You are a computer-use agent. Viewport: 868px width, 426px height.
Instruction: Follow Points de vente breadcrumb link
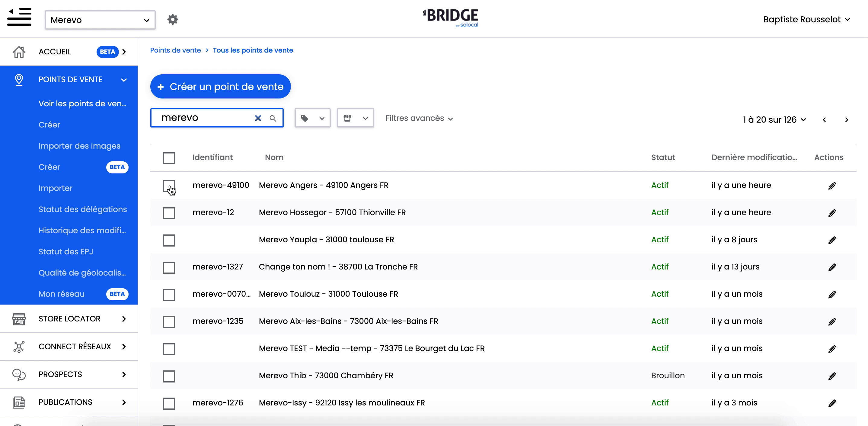(x=175, y=50)
